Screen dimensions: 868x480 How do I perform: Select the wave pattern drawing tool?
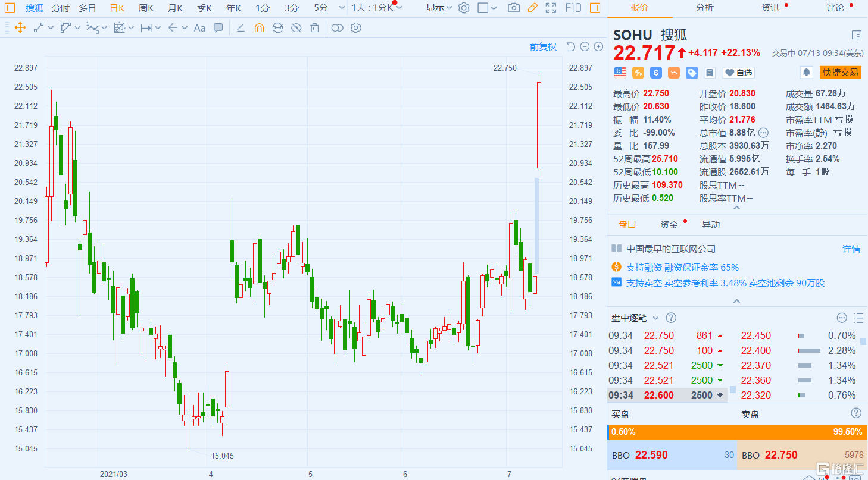point(92,27)
